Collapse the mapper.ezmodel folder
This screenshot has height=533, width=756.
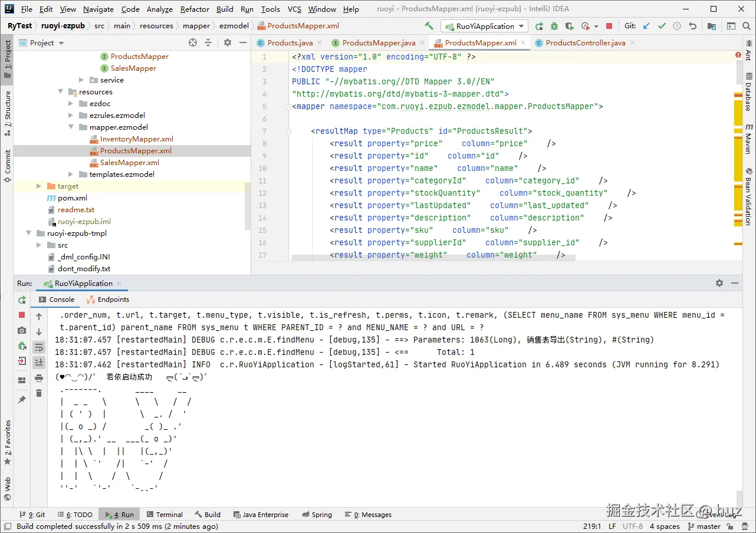pos(71,127)
